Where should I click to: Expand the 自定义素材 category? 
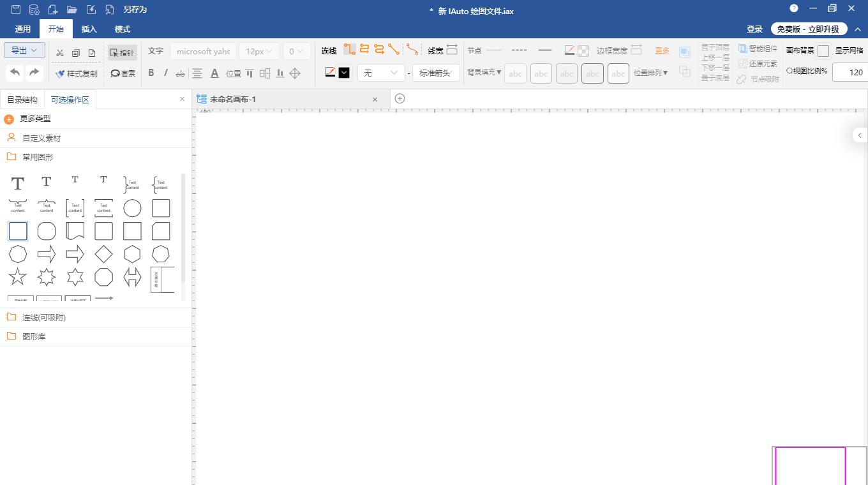[96, 138]
